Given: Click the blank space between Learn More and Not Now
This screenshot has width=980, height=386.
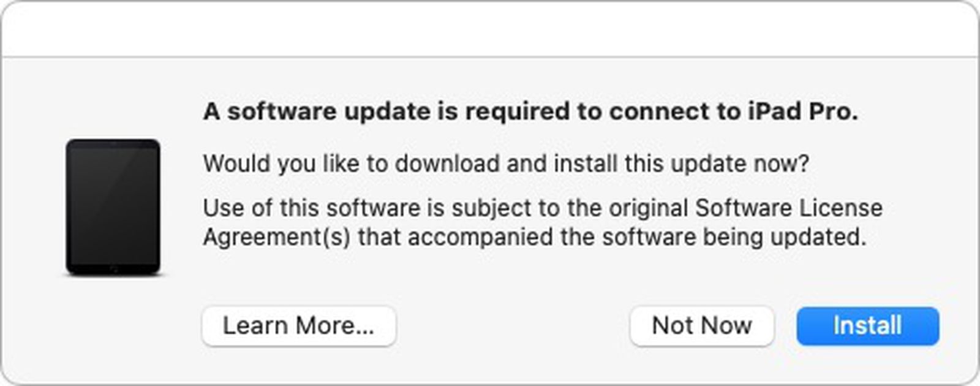Looking at the screenshot, I should pyautogui.click(x=511, y=326).
